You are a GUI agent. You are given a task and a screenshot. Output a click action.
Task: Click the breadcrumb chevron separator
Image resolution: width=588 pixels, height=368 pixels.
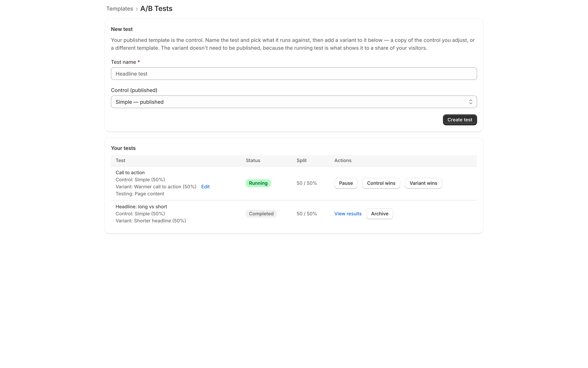(x=137, y=9)
